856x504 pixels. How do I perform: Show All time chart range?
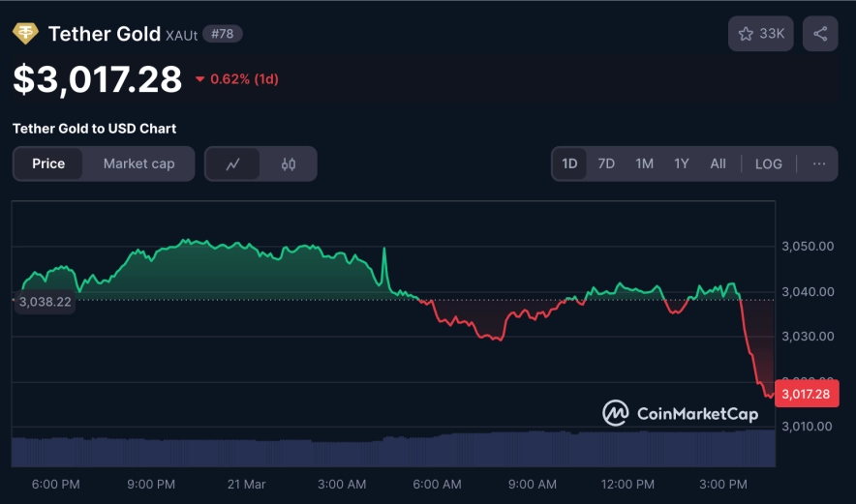718,164
